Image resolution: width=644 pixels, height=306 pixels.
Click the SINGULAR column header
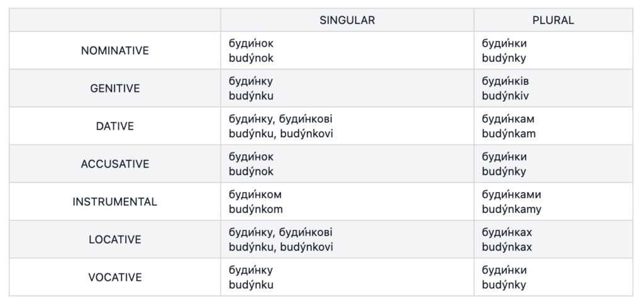[x=347, y=20]
